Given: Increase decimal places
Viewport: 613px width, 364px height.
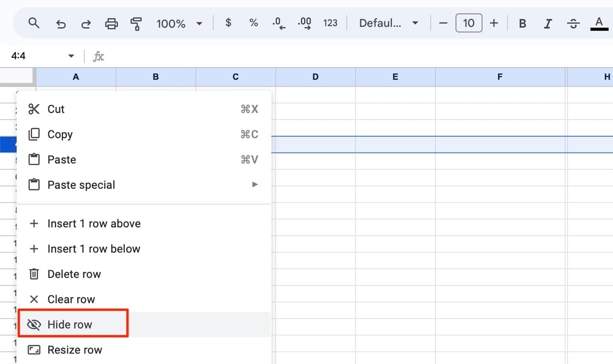Looking at the screenshot, I should (305, 23).
